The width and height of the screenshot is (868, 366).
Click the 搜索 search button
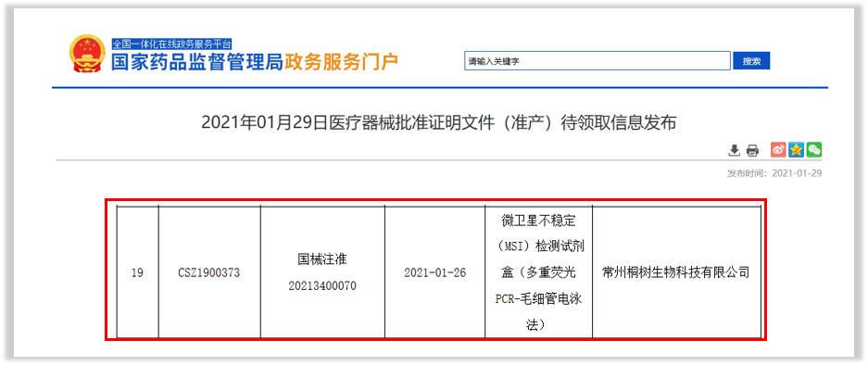click(x=751, y=61)
